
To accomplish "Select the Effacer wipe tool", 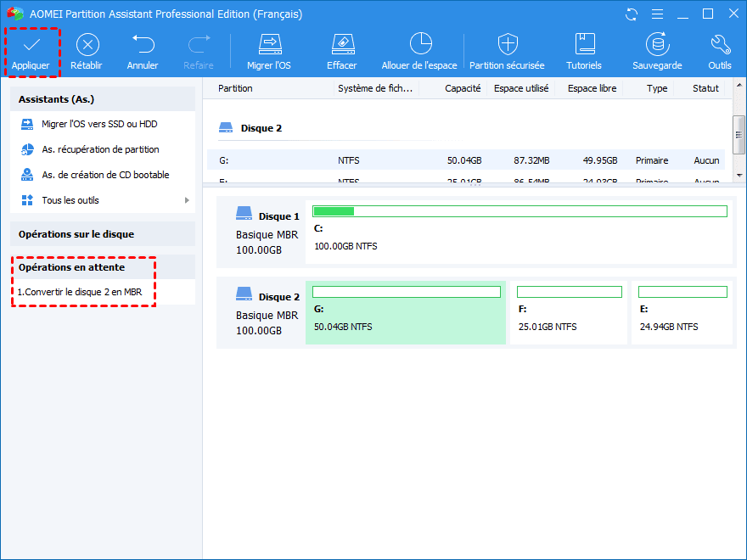I will [341, 45].
